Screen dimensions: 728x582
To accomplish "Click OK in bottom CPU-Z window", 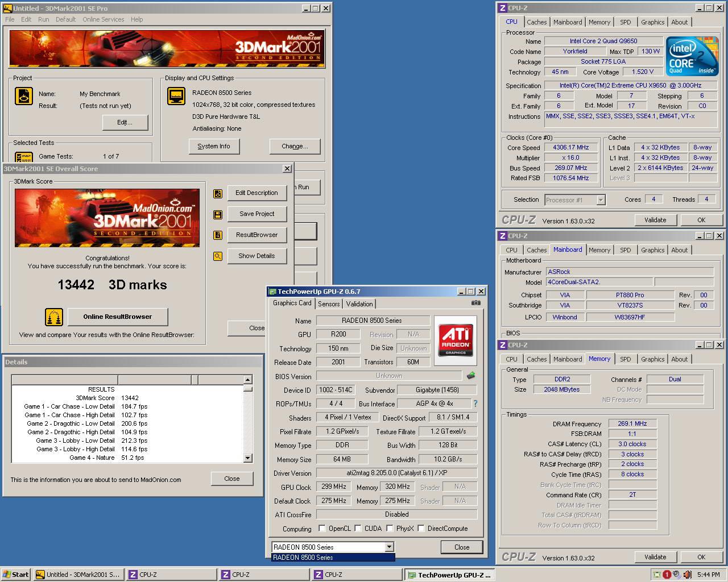I will [701, 557].
